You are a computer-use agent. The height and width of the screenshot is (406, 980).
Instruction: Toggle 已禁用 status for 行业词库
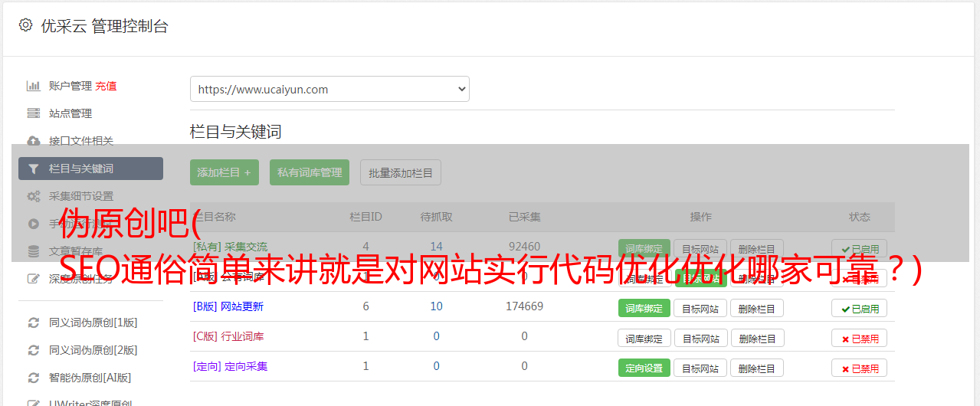tap(860, 338)
